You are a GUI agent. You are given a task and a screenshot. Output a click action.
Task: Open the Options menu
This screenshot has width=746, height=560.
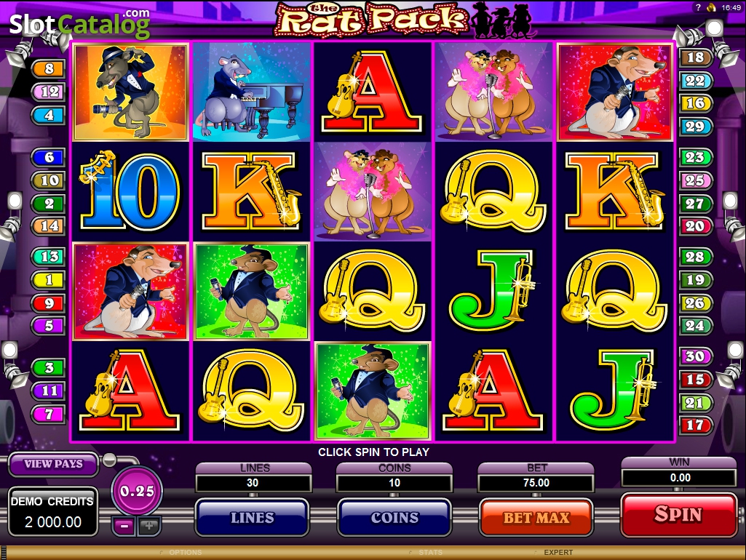click(x=185, y=553)
